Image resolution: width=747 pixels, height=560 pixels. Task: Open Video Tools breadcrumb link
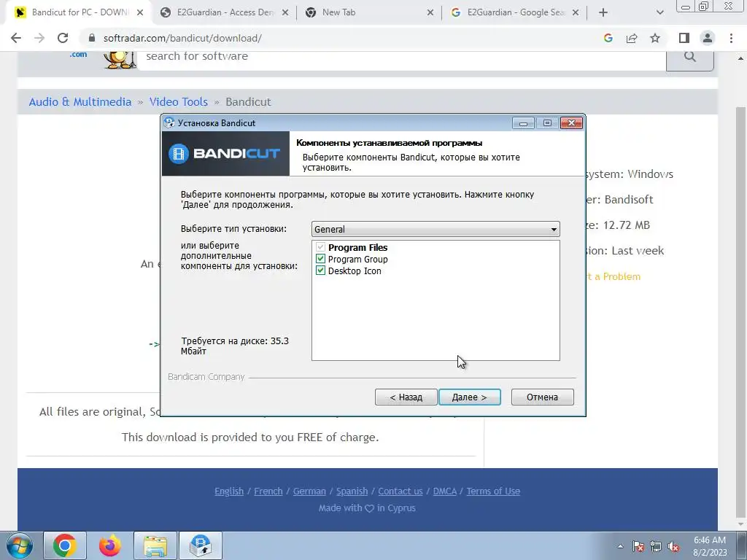point(179,102)
